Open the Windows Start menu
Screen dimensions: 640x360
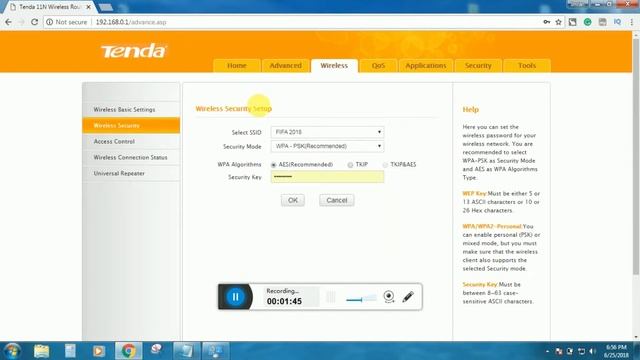(12, 351)
